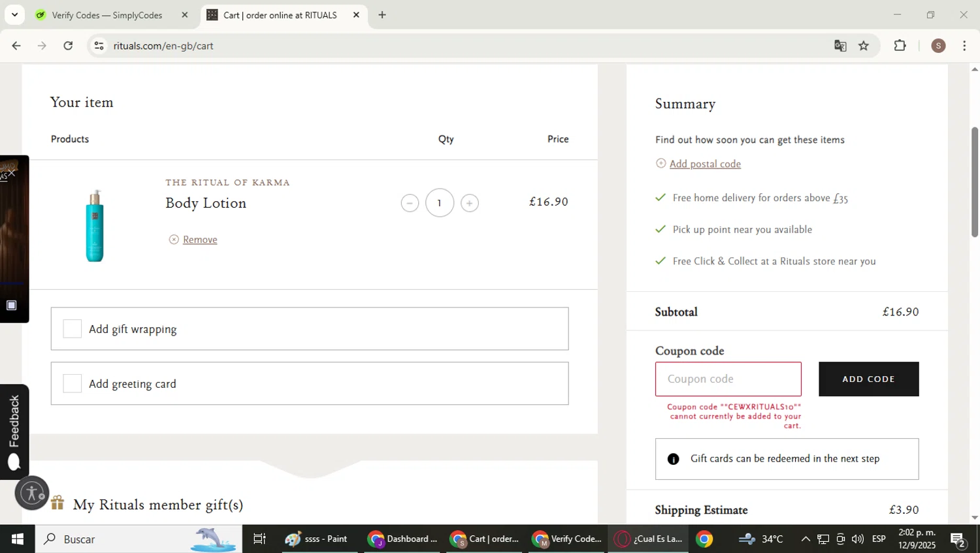Open the clock showing 2:02 p. m.

(917, 539)
